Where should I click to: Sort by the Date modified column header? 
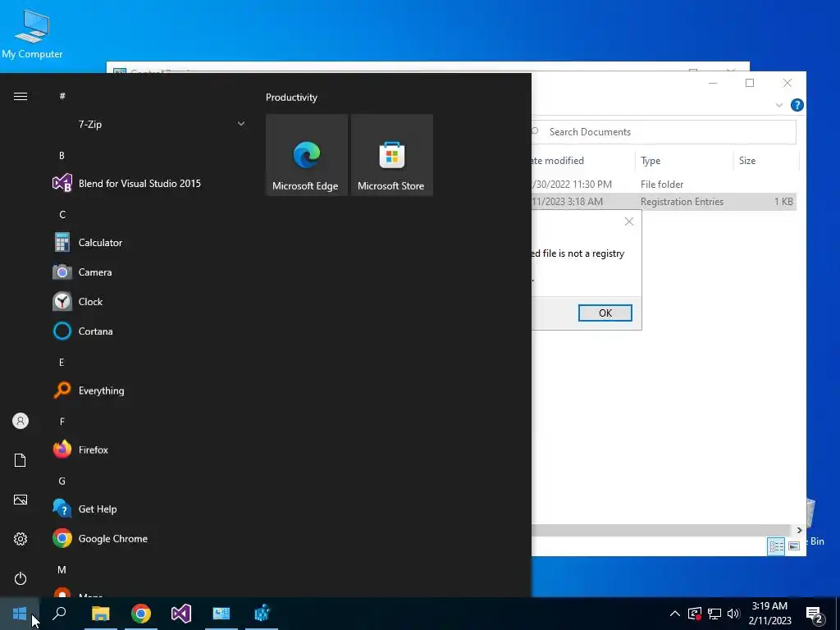pyautogui.click(x=583, y=161)
